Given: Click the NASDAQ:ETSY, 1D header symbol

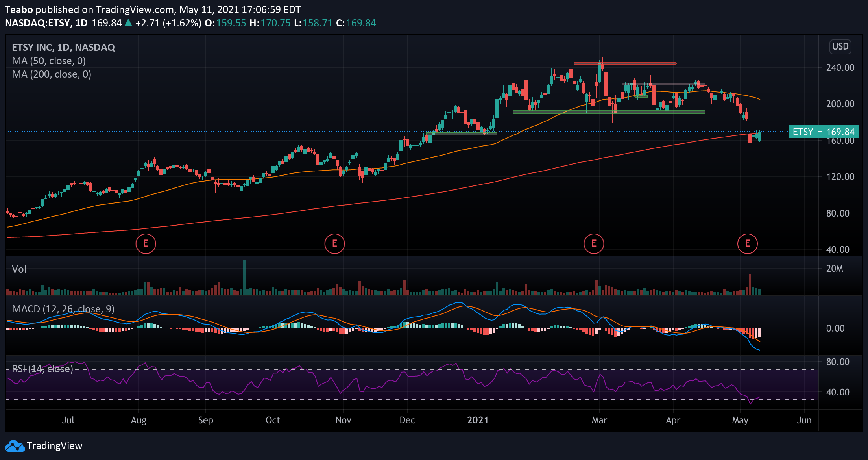Looking at the screenshot, I should point(46,23).
